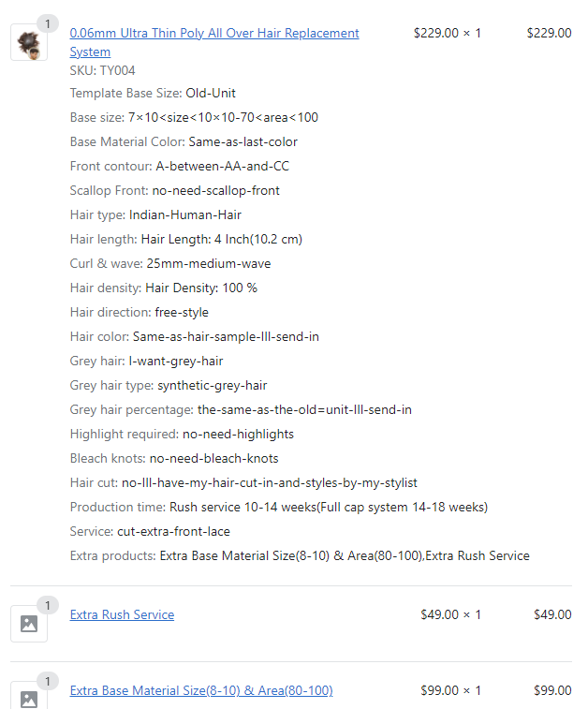Click the Extra Base Material Size placeholder image icon
588x709 pixels.
(29, 698)
